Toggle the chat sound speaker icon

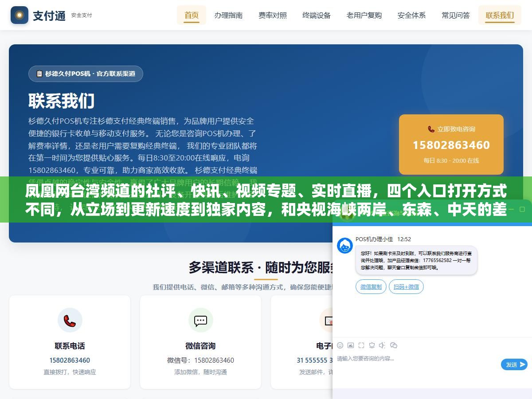(383, 345)
